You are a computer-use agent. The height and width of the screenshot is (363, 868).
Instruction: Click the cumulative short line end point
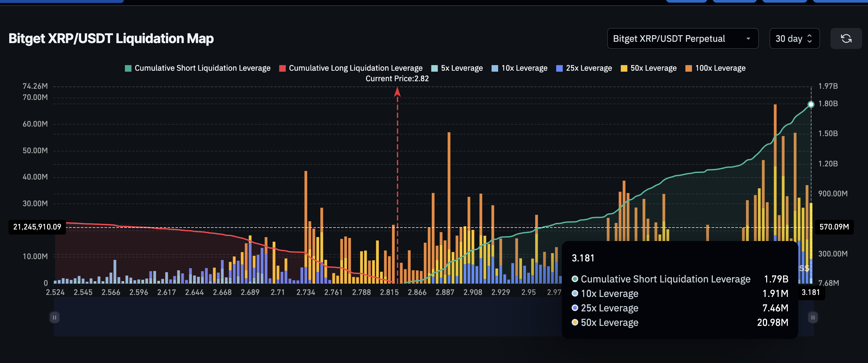tap(811, 104)
